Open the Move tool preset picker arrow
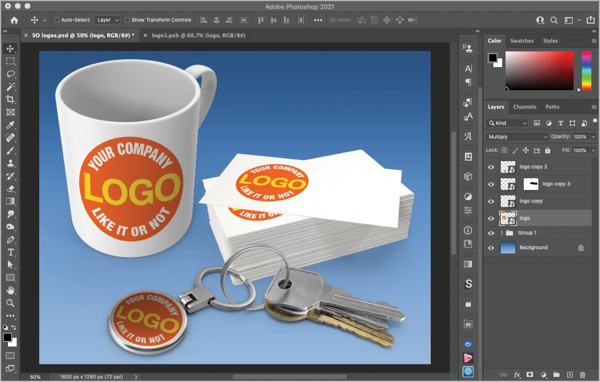 coord(44,20)
